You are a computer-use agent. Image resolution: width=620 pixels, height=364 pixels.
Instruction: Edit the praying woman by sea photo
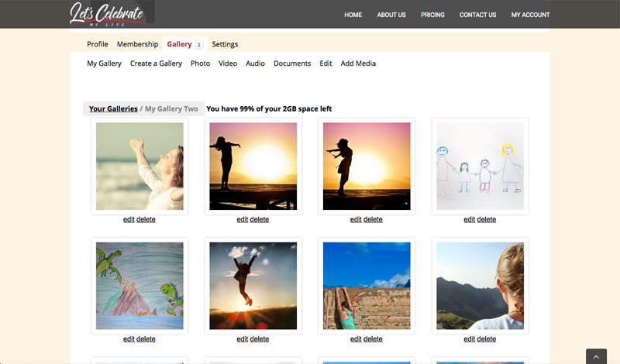click(129, 219)
